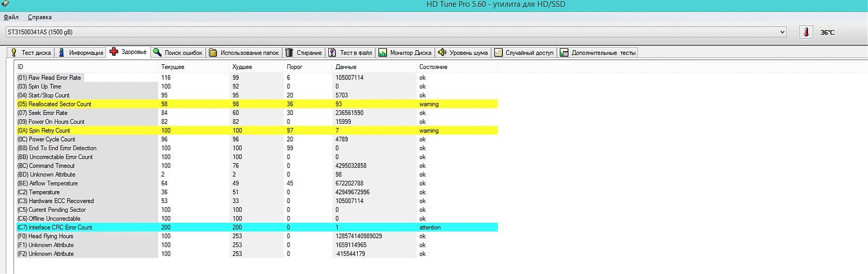Screen dimensions: 868x274
Task: Click the info icon for Информация
Action: 62,53
